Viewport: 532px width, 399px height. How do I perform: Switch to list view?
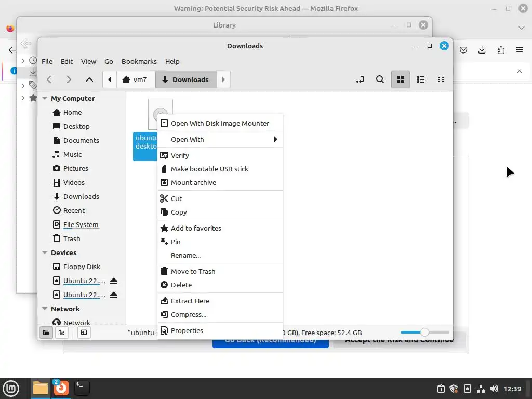(x=421, y=79)
